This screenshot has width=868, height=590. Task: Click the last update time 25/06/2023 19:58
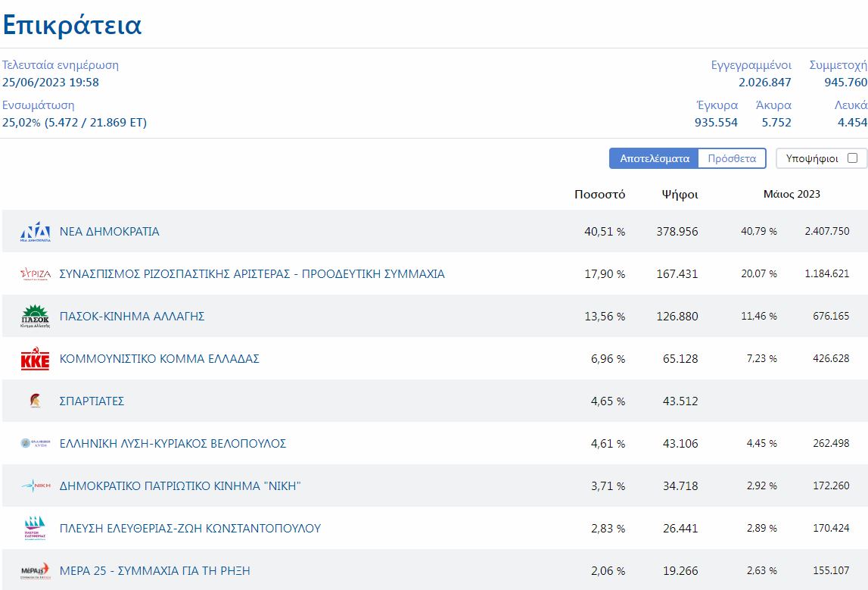tap(51, 83)
